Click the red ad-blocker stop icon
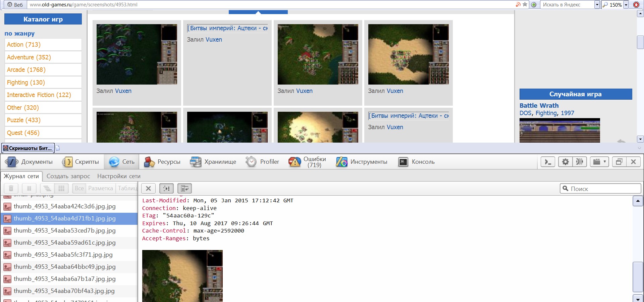The height and width of the screenshot is (302, 644). click(636, 5)
